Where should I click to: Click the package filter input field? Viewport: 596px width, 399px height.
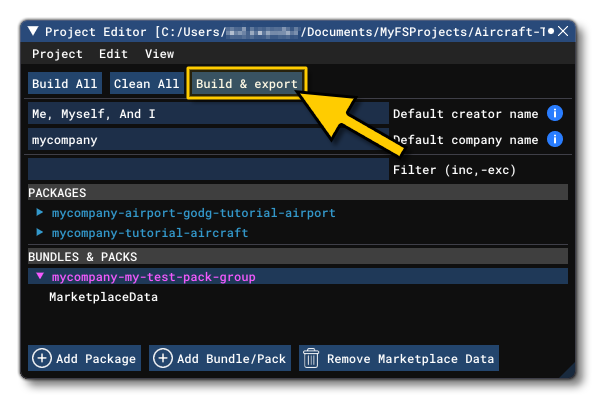(208, 169)
